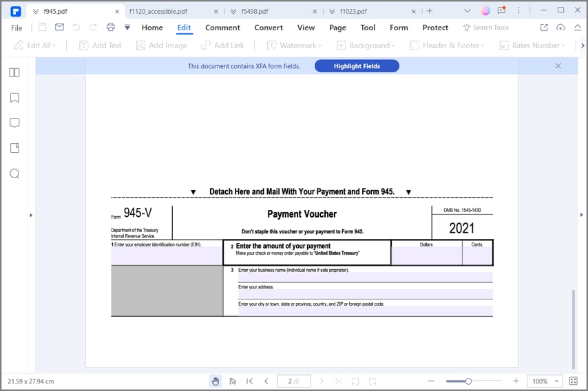Open the tab list dropdown chevron
Viewport: 588px width, 391px height.
coord(468,11)
